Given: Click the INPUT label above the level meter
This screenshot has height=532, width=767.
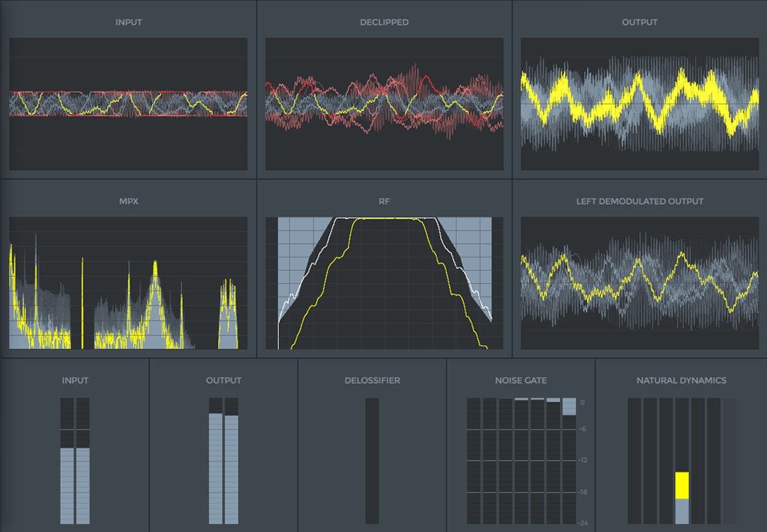Looking at the screenshot, I should [x=75, y=380].
